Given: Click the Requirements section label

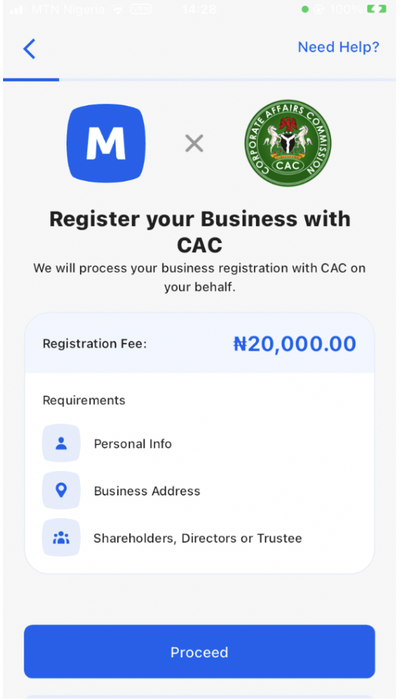Looking at the screenshot, I should point(84,400).
